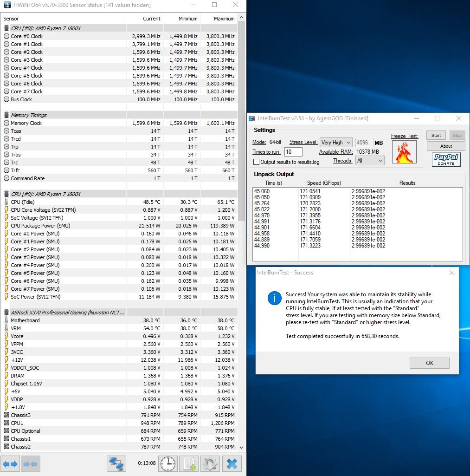This screenshot has width=470, height=476.
Task: Click the Maximum column header
Action: tap(219, 19)
